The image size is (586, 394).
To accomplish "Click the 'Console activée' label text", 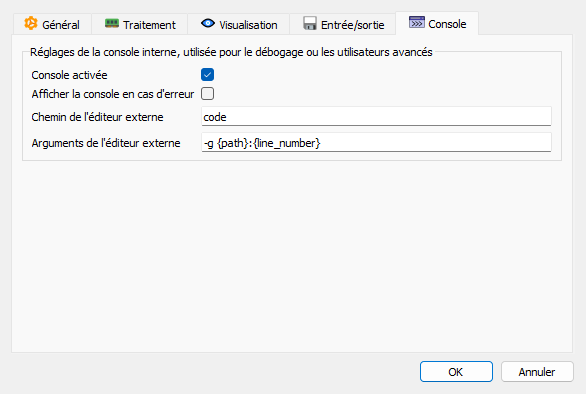I will tap(69, 75).
